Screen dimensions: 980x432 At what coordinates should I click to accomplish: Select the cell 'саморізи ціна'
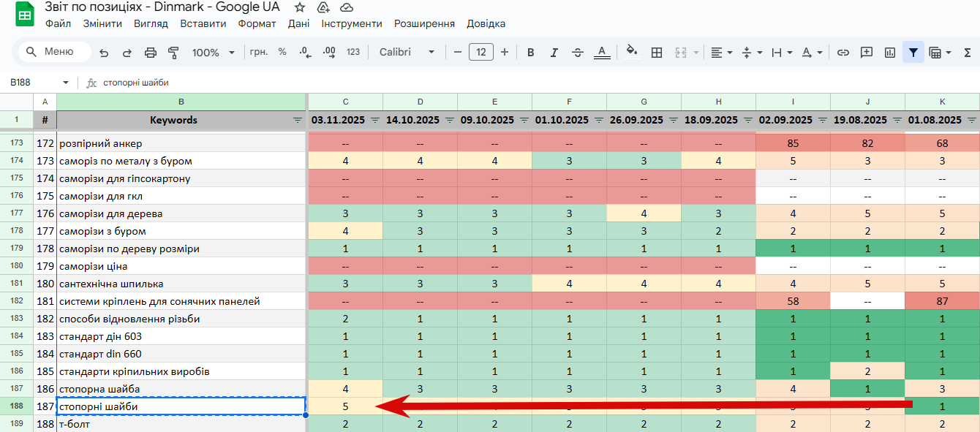click(181, 266)
